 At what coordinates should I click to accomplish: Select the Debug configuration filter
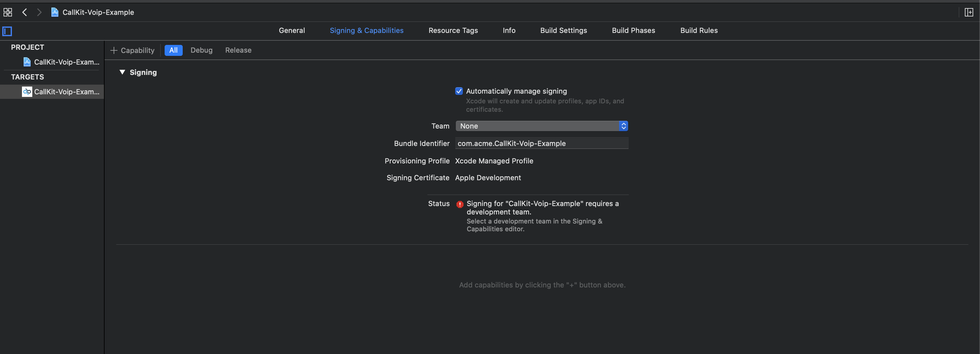coord(201,50)
